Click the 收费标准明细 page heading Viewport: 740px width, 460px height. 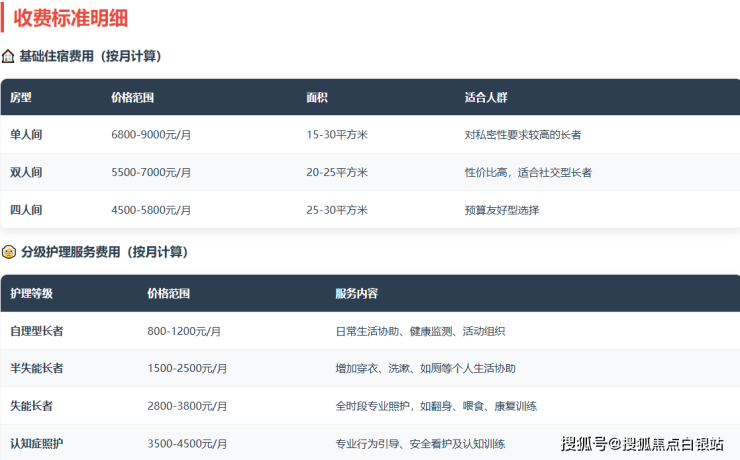click(70, 18)
